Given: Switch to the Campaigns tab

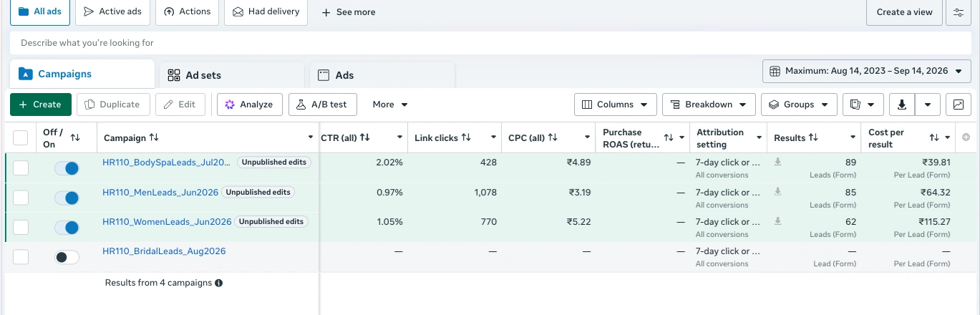Looking at the screenshot, I should point(82,74).
